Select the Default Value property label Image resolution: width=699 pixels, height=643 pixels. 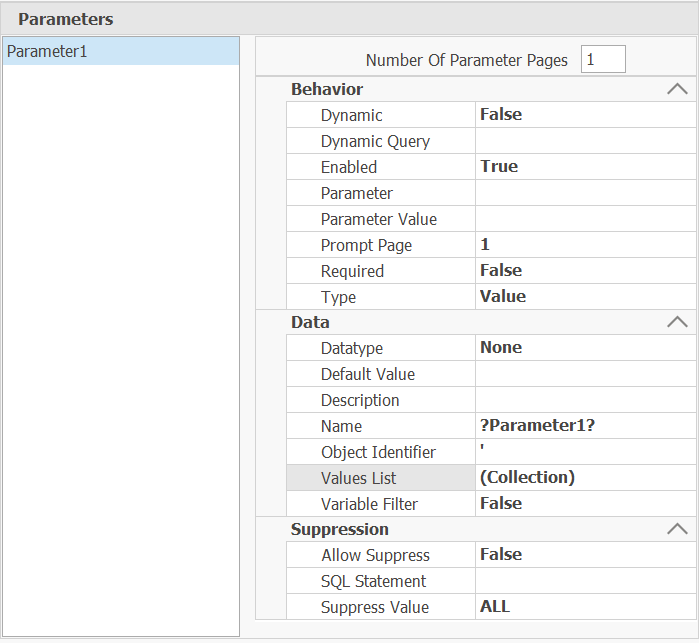pyautogui.click(x=368, y=374)
